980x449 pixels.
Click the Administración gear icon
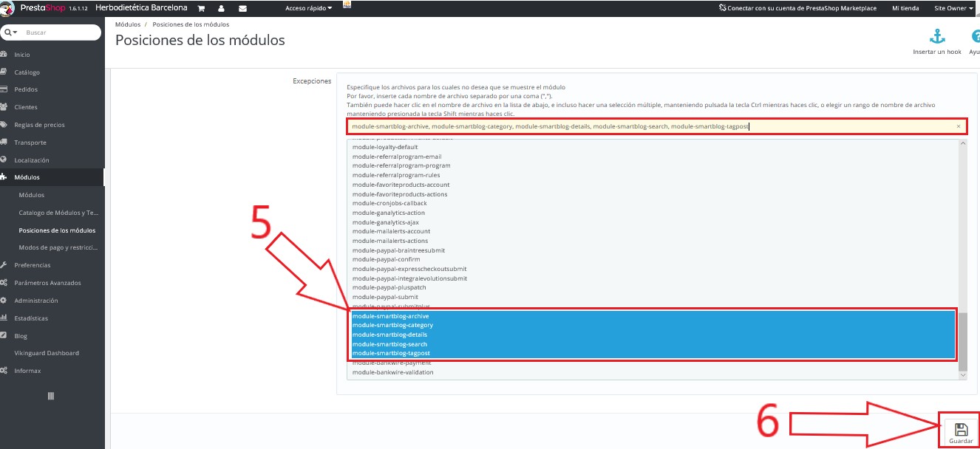click(4, 301)
